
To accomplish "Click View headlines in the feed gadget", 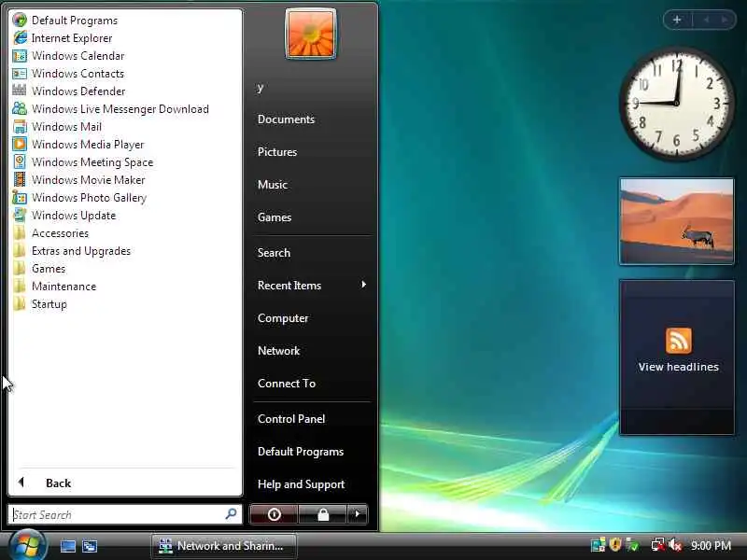I will point(679,367).
